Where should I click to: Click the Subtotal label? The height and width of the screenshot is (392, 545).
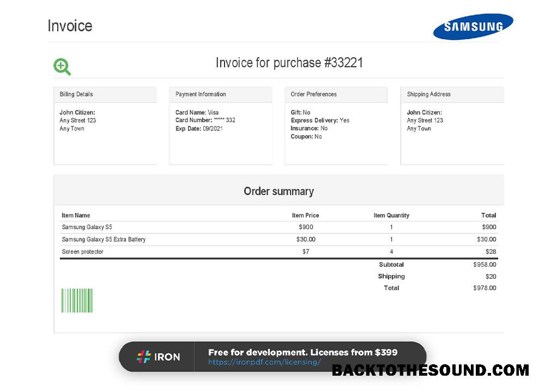(391, 265)
